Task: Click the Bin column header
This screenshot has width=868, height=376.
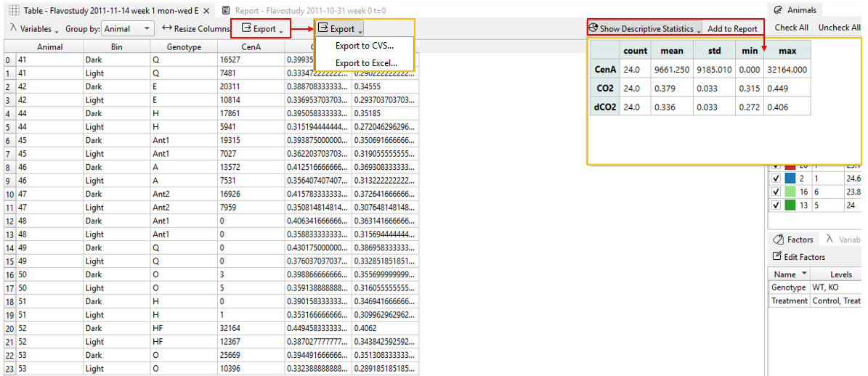Action: (116, 47)
